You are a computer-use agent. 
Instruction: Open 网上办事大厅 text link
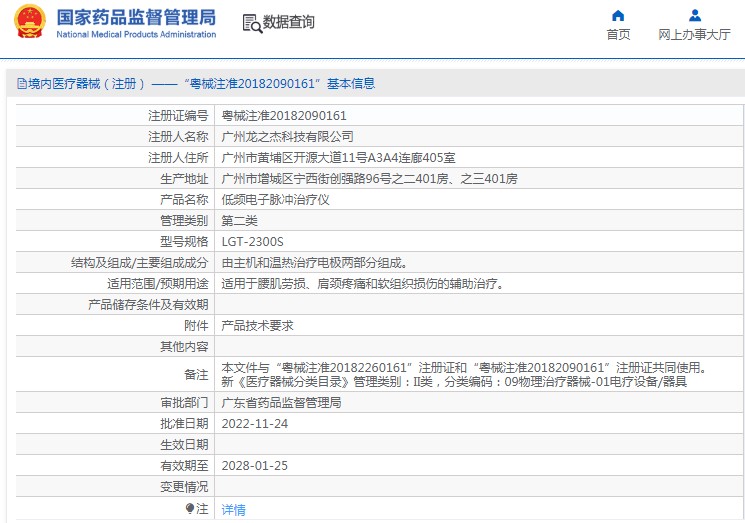point(694,35)
